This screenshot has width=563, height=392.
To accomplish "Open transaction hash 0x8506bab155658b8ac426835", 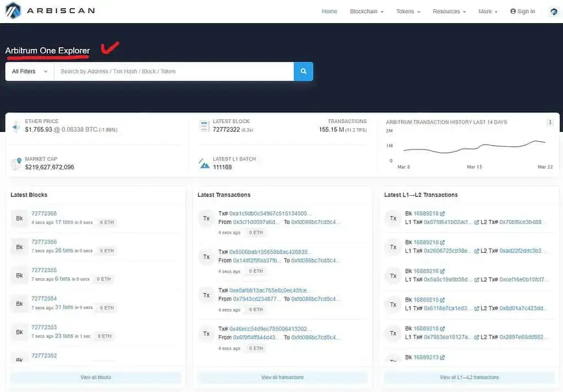I will [x=271, y=252].
